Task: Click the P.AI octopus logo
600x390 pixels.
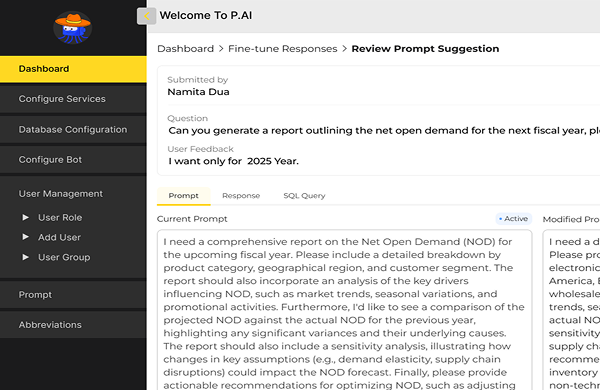Action: click(x=72, y=28)
